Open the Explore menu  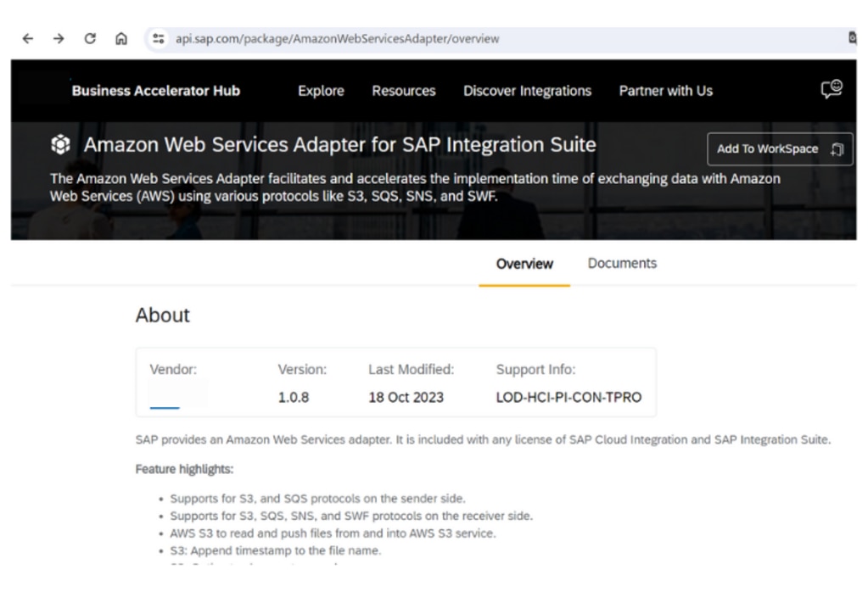321,91
